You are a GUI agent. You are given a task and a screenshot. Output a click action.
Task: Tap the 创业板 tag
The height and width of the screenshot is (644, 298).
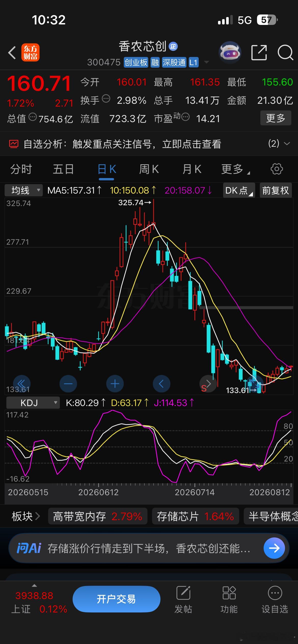(x=136, y=62)
